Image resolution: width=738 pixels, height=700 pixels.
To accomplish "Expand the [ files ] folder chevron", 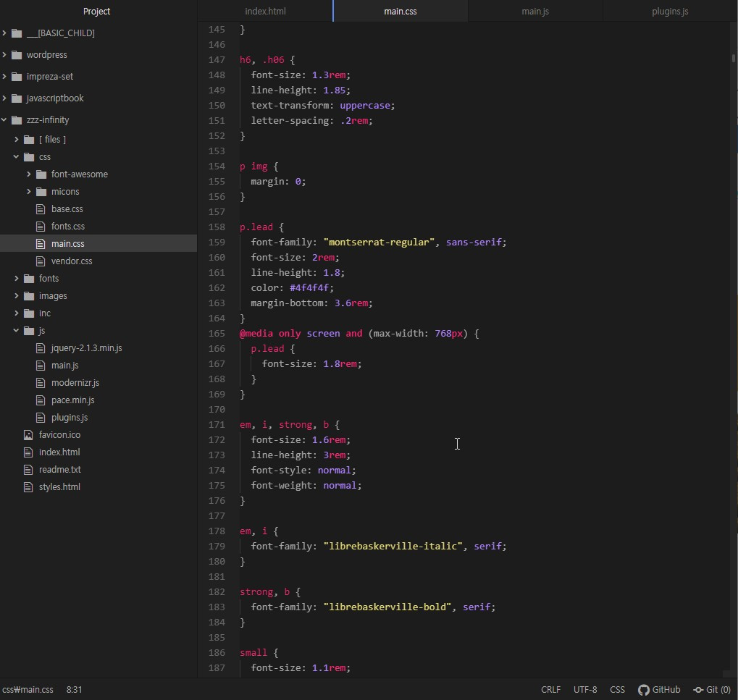I will [x=17, y=139].
